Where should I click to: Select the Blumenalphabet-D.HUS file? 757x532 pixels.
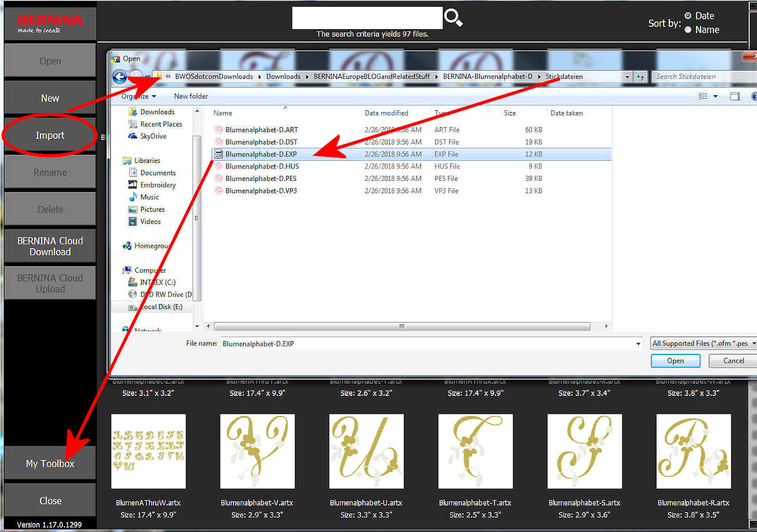point(262,166)
